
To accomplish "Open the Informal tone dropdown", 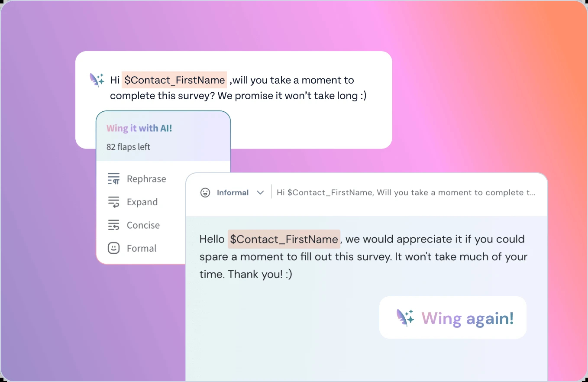I will 232,193.
